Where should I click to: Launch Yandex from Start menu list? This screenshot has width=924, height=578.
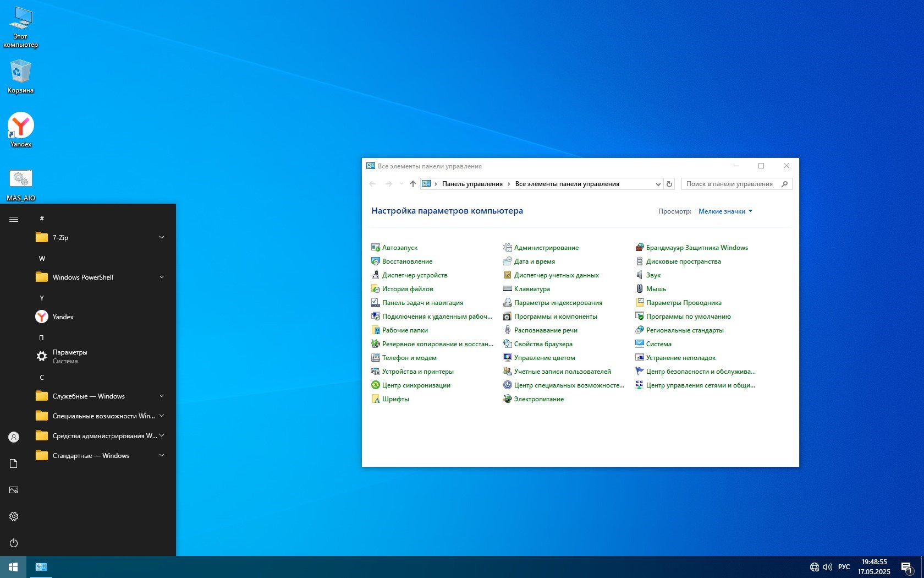pyautogui.click(x=63, y=317)
